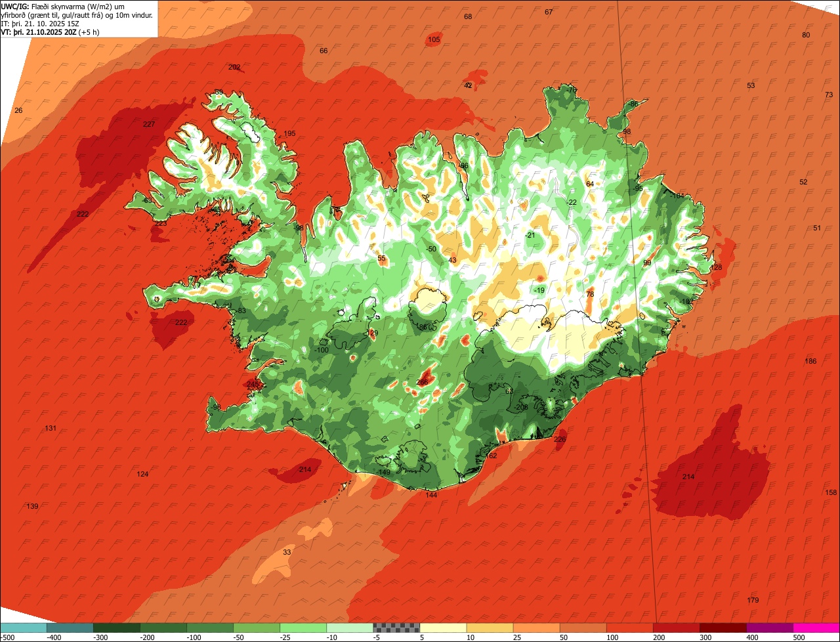Click the legend label 100
This screenshot has width=840, height=642.
(612, 637)
